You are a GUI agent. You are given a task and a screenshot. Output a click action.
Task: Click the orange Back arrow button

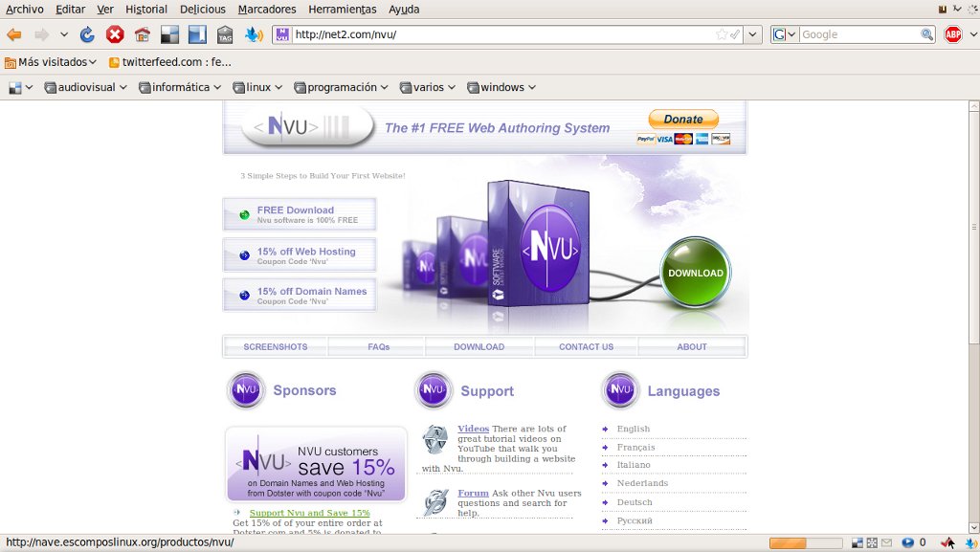click(x=14, y=35)
